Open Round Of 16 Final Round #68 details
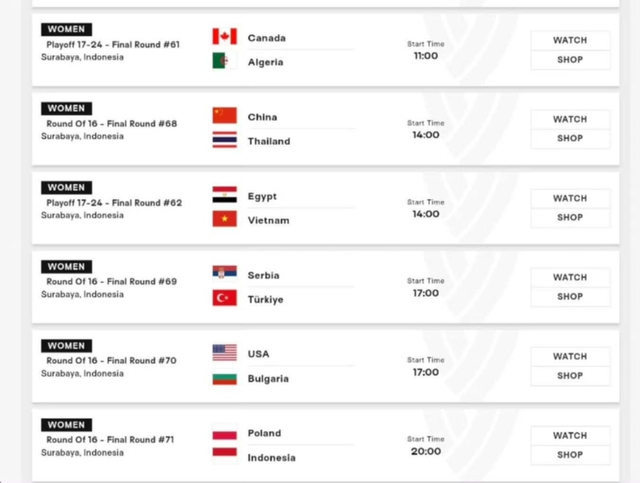The image size is (640, 483). tap(112, 124)
